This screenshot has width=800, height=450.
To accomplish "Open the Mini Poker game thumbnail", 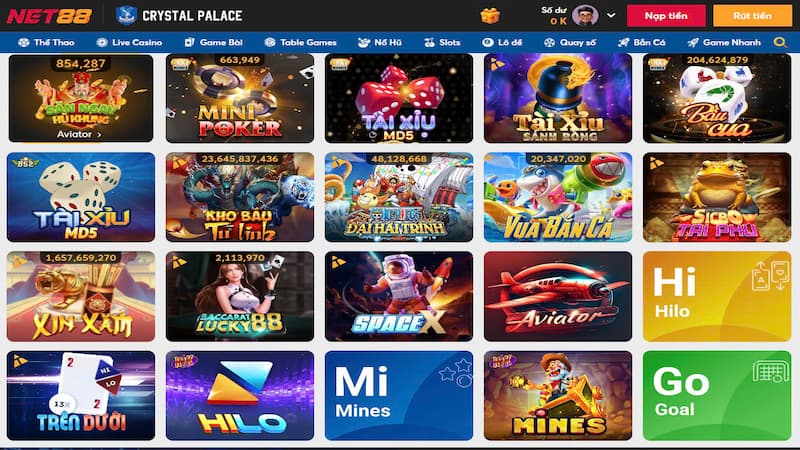I will 240,98.
